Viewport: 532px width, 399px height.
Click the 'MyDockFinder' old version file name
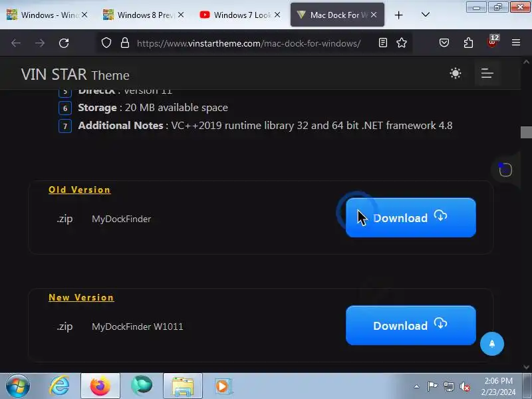(121, 219)
